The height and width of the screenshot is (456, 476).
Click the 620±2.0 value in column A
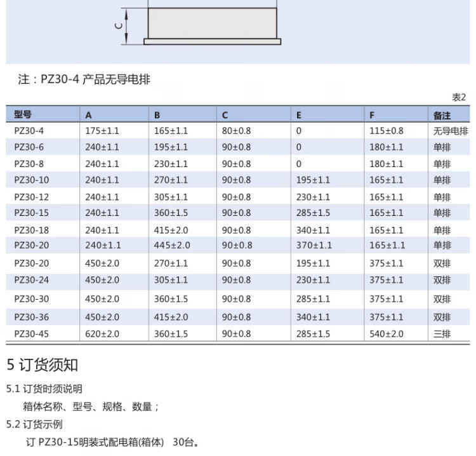(x=102, y=333)
